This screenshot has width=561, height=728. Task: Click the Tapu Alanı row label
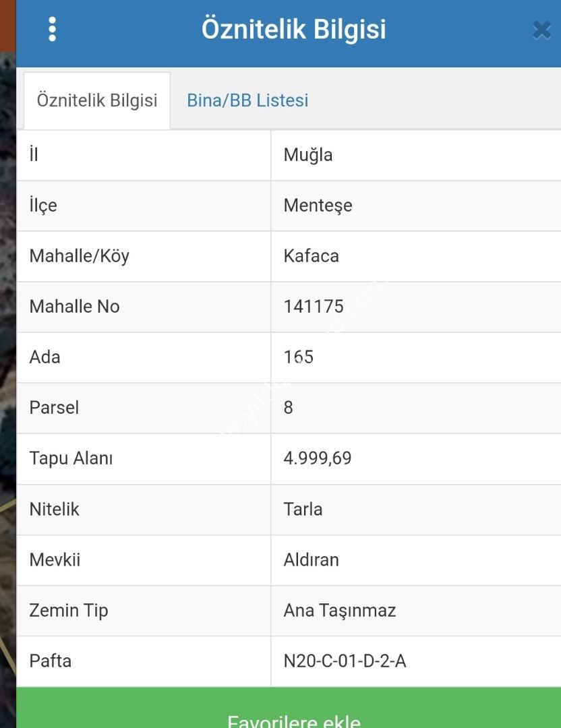[71, 458]
